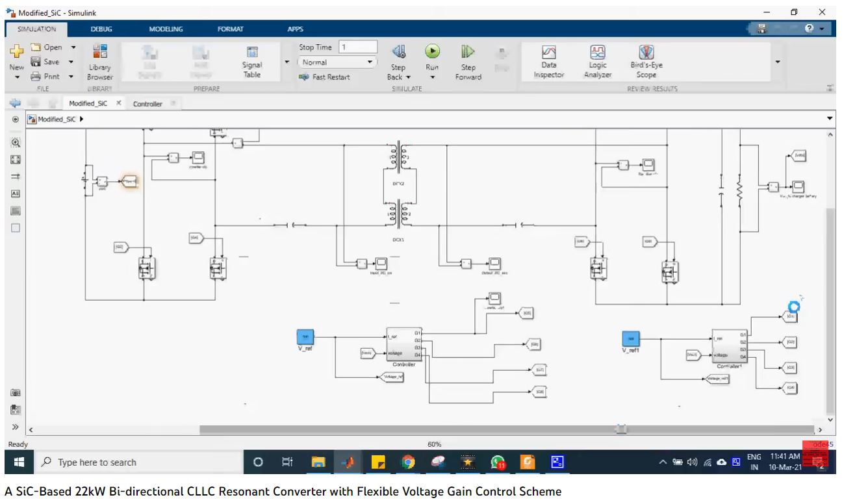The height and width of the screenshot is (504, 844).
Task: Click the volume icon in system tray
Action: click(693, 462)
